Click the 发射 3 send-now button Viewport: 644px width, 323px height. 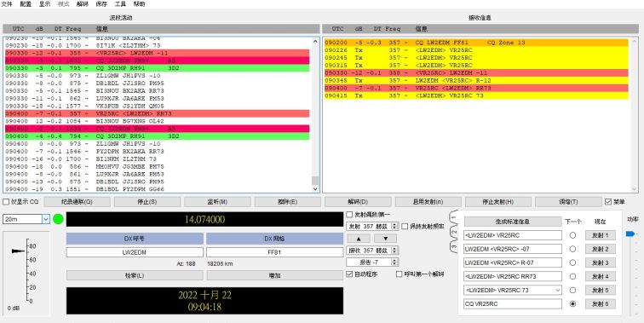600,262
